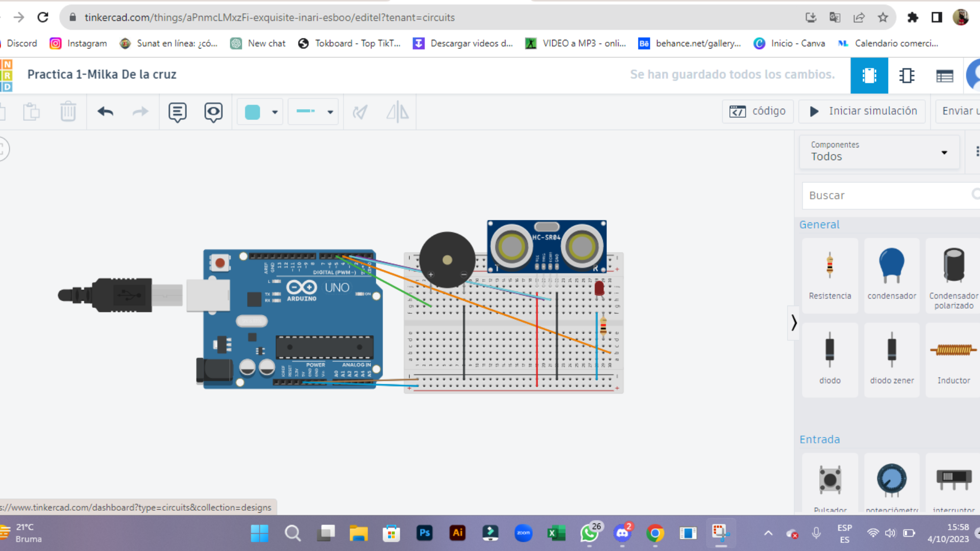Collapse the components panel chevron
This screenshot has height=551, width=980.
coord(794,322)
